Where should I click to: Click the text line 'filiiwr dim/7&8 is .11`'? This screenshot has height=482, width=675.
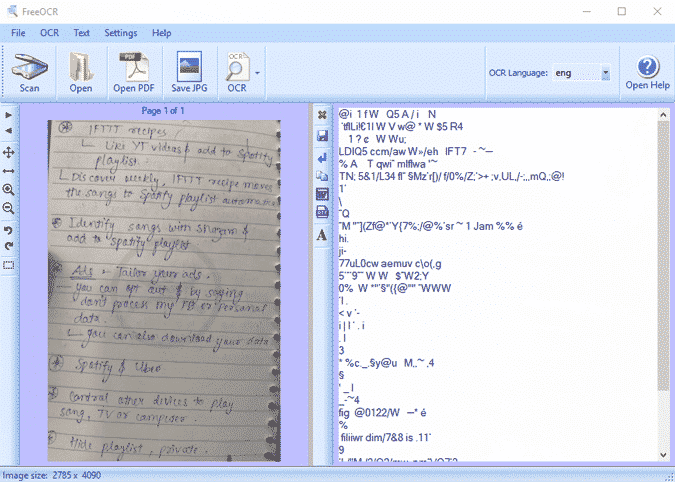coord(386,438)
